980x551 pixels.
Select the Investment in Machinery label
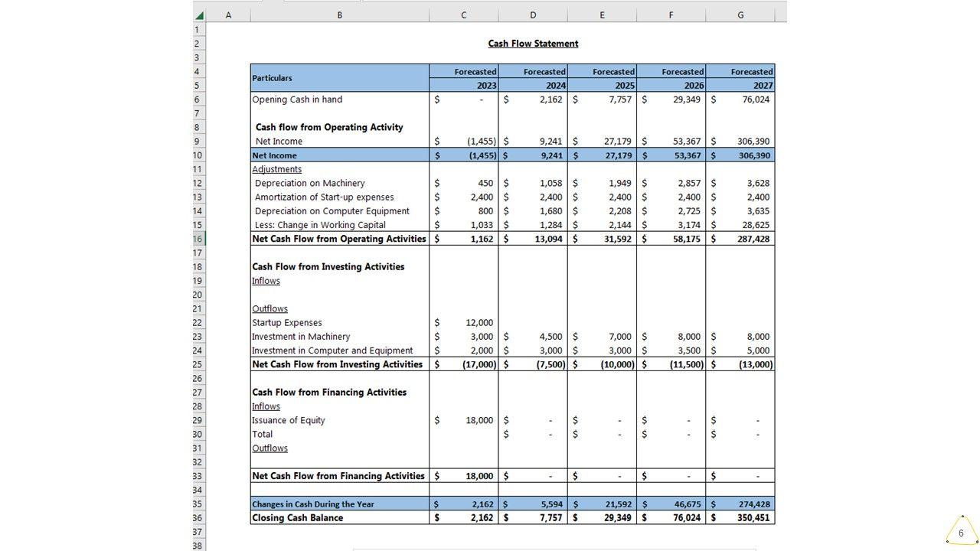pyautogui.click(x=301, y=337)
